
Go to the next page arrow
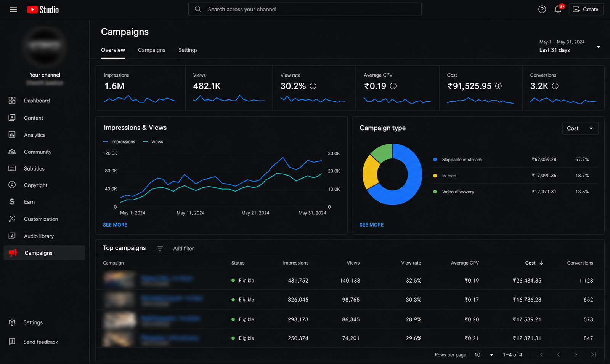coord(576,354)
